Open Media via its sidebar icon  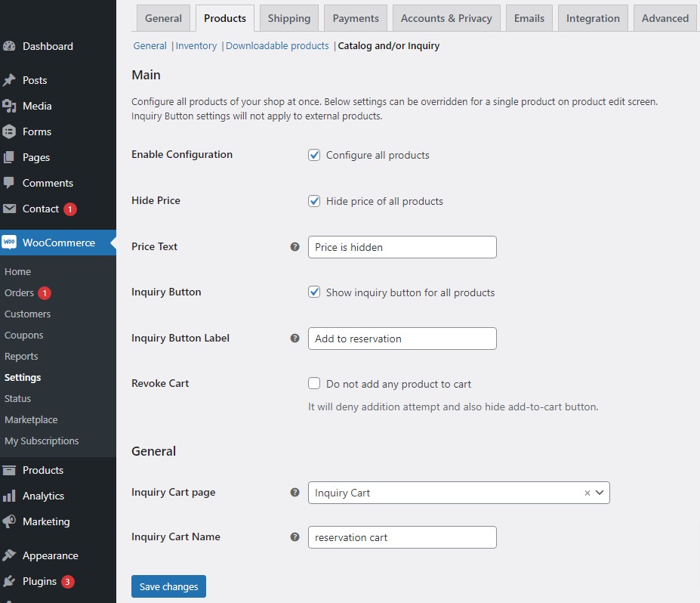click(9, 106)
